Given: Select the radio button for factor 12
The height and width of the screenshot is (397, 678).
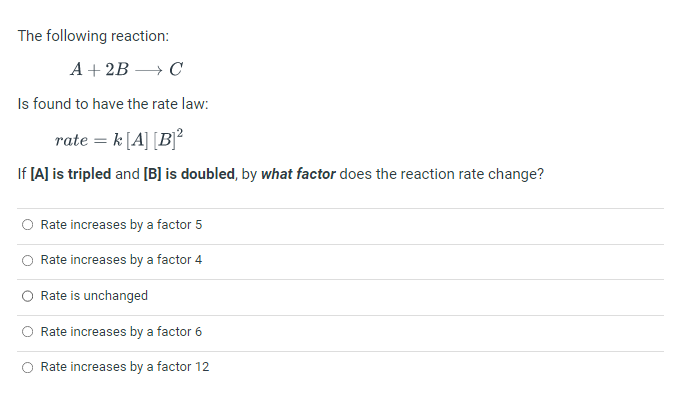Looking at the screenshot, I should coord(28,368).
